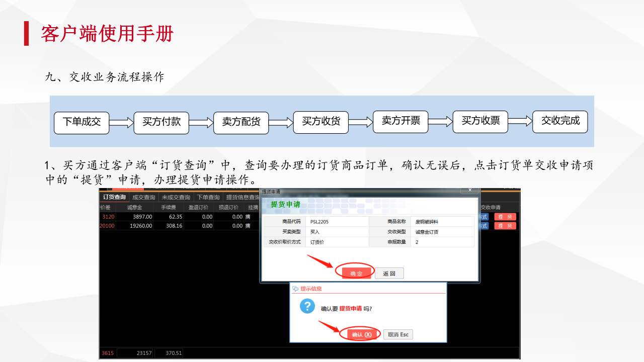Screen dimensions: 644x362
Task: Select the 未成交查询 tab
Action: [176, 197]
